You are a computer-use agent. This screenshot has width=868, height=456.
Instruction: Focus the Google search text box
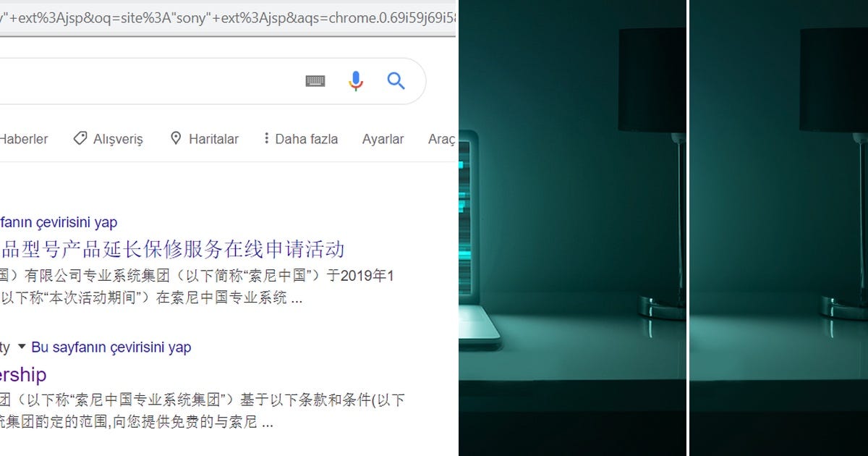point(145,81)
